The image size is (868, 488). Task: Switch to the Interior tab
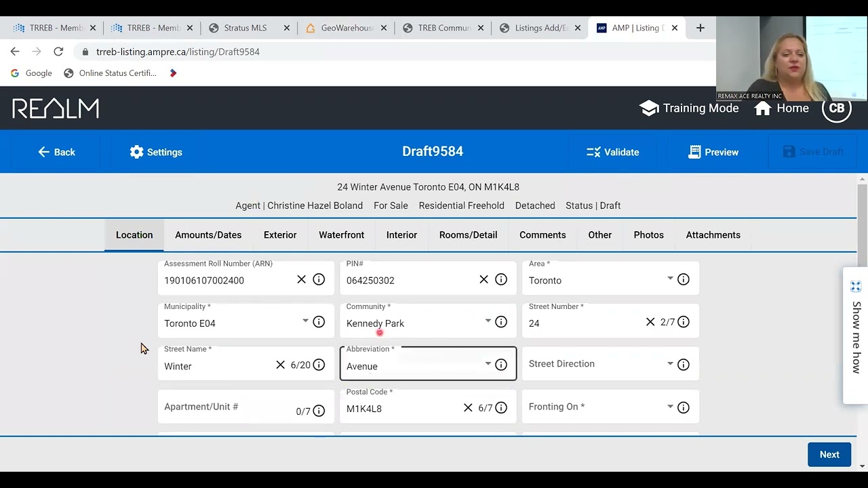click(x=401, y=235)
